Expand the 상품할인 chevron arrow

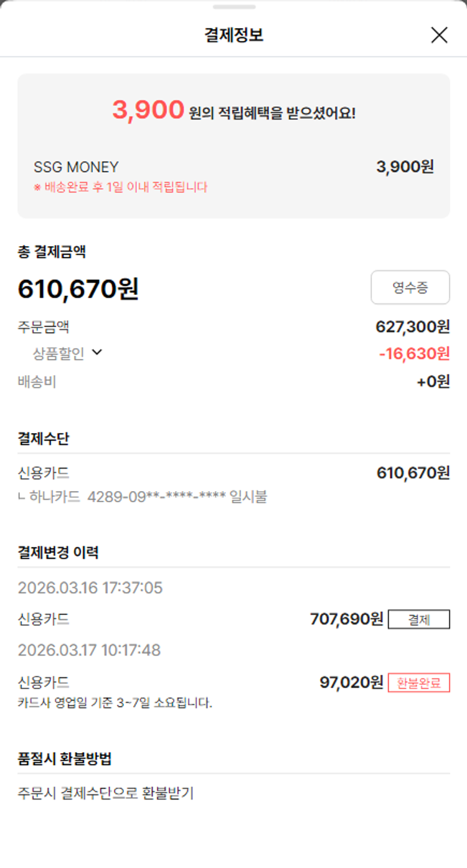[97, 353]
